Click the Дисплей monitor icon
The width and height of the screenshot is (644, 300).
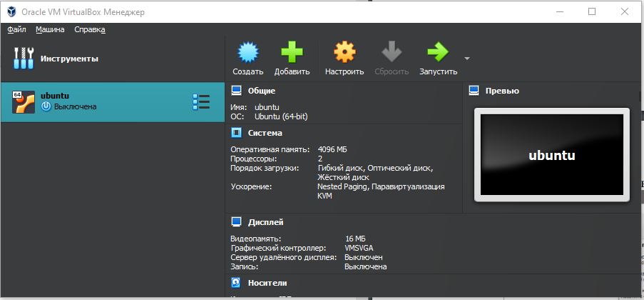tap(236, 222)
